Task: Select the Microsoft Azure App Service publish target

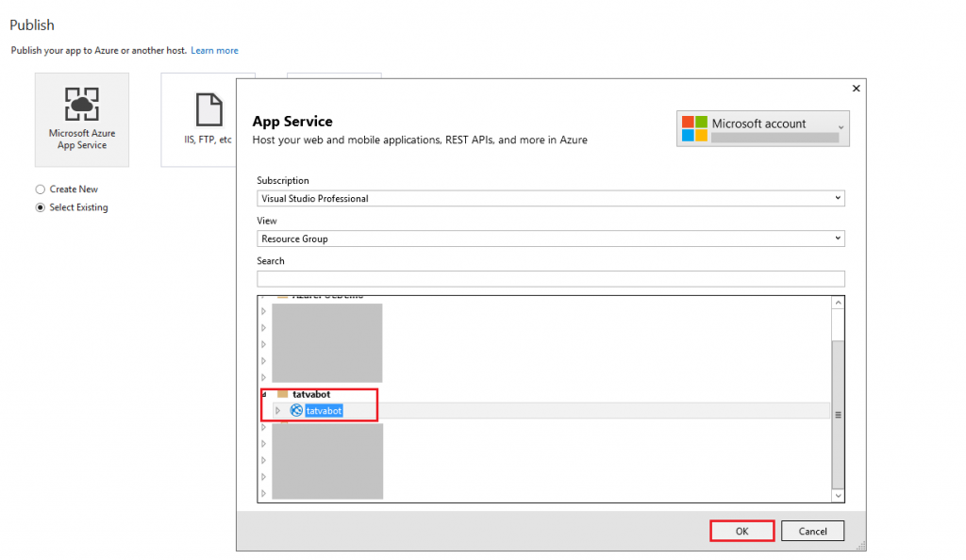Action: click(81, 118)
